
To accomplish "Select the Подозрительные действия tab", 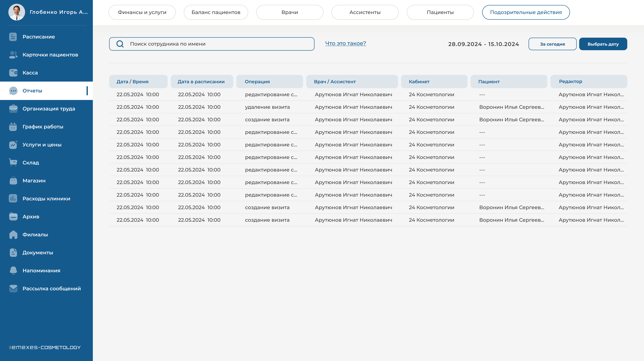I will tap(526, 12).
